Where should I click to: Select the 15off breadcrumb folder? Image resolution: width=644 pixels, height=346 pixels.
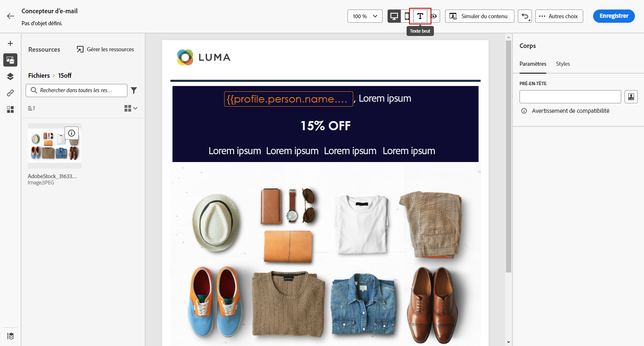click(x=65, y=75)
